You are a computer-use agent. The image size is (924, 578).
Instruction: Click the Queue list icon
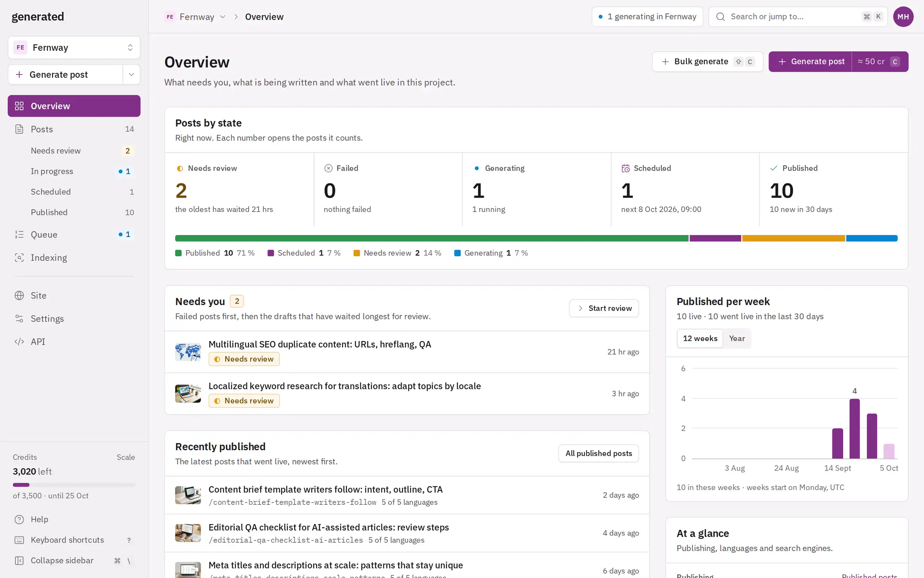pyautogui.click(x=19, y=234)
